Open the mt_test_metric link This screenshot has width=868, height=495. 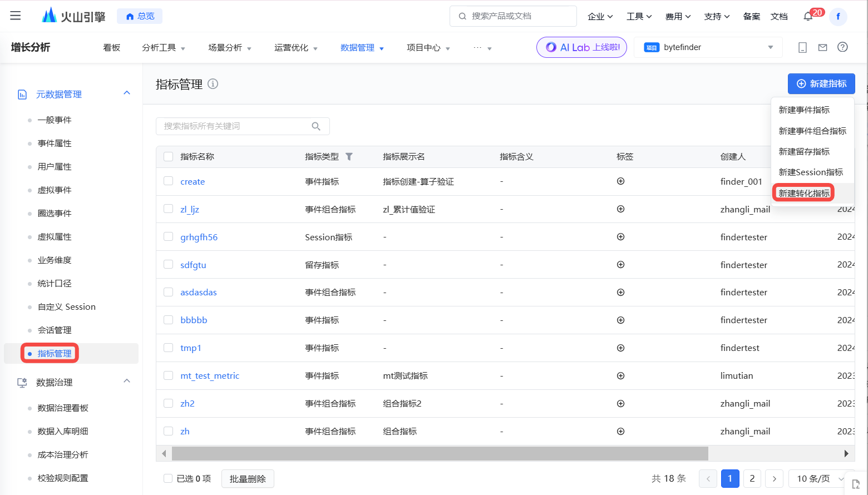pyautogui.click(x=210, y=376)
